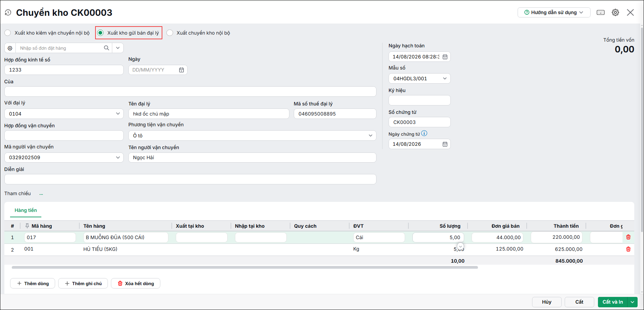
Task: Open calendar for Ngày hạch toán
Action: tap(445, 57)
